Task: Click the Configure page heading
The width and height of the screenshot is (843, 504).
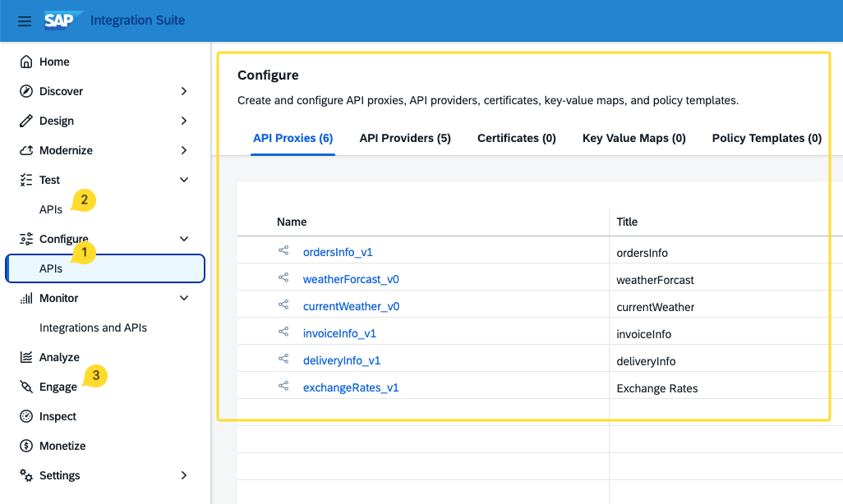Action: pos(268,76)
